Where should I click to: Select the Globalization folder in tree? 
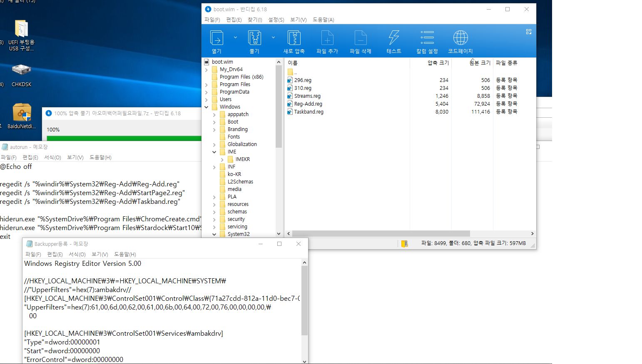242,144
